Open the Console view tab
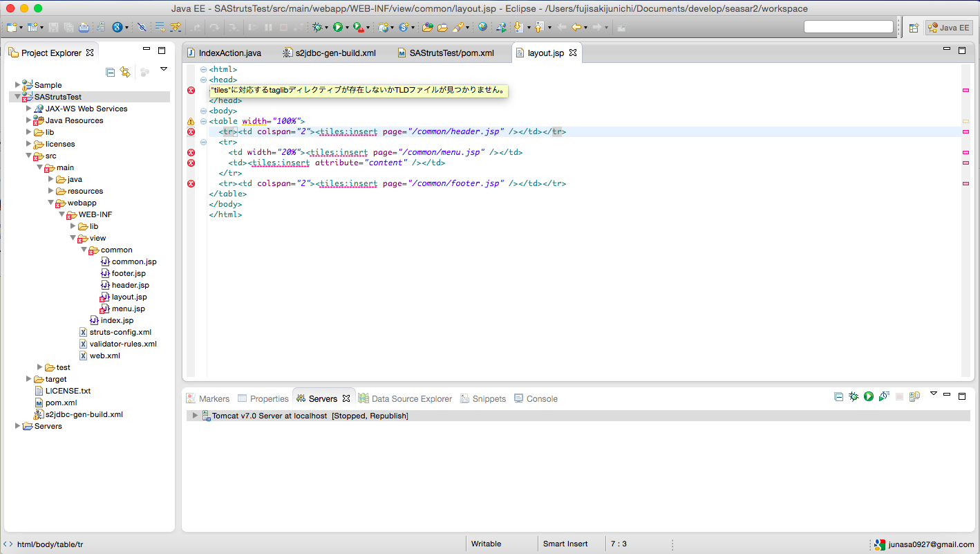Viewport: 980px width, 554px height. (536, 399)
